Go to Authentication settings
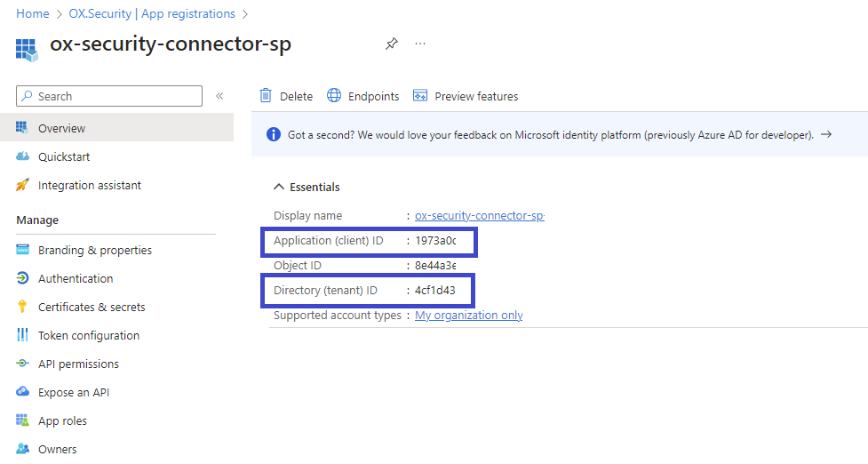 tap(76, 278)
